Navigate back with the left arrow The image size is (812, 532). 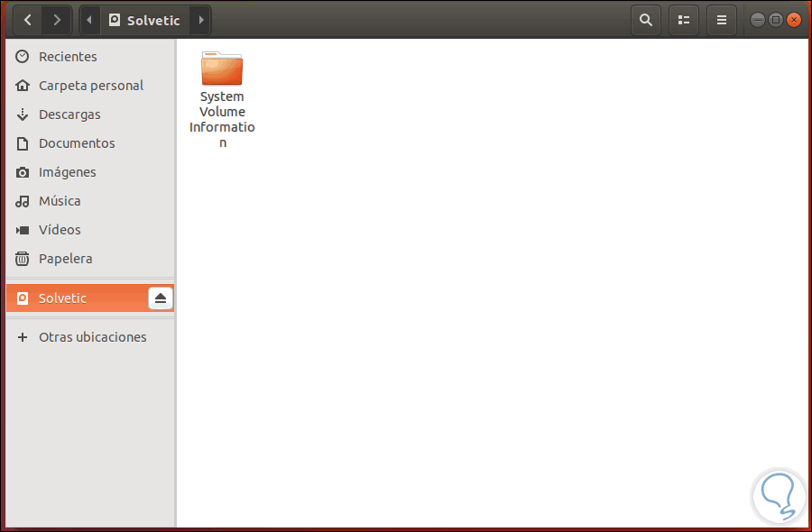27,19
